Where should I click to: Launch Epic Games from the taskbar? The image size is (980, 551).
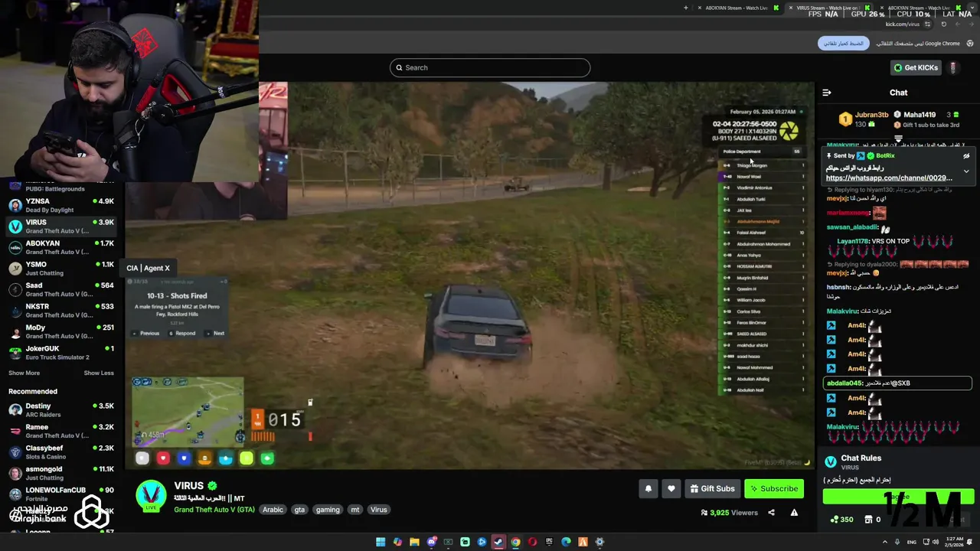point(549,542)
